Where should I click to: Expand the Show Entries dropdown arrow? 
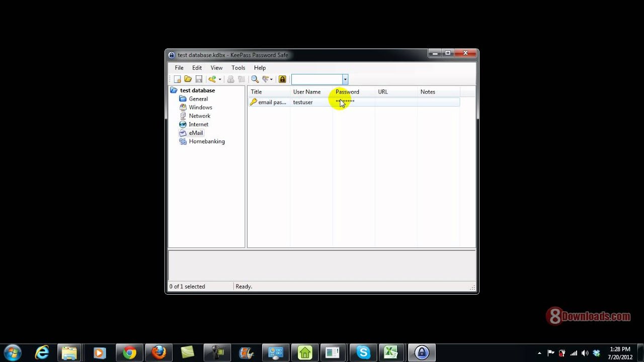pyautogui.click(x=271, y=79)
